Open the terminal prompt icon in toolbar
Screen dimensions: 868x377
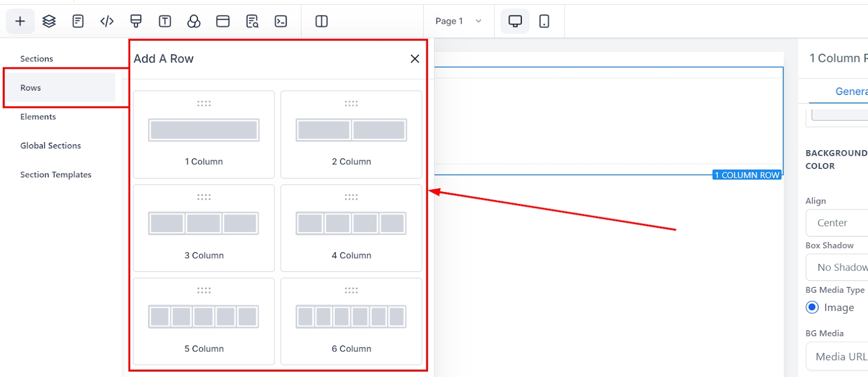281,21
